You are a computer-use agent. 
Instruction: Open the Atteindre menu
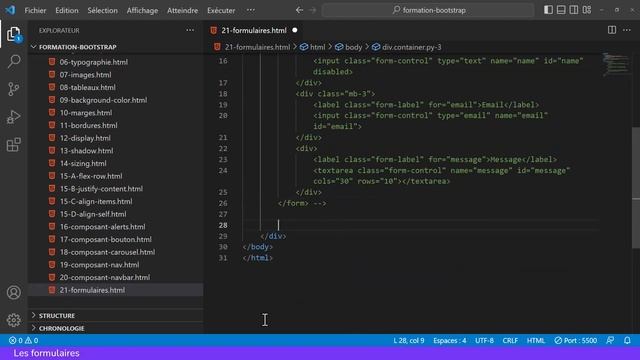182,11
